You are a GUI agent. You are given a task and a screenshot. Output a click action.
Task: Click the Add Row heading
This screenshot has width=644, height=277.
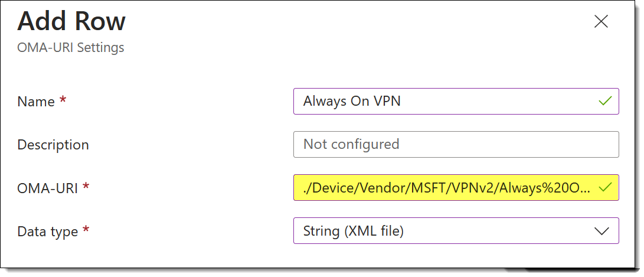(71, 22)
